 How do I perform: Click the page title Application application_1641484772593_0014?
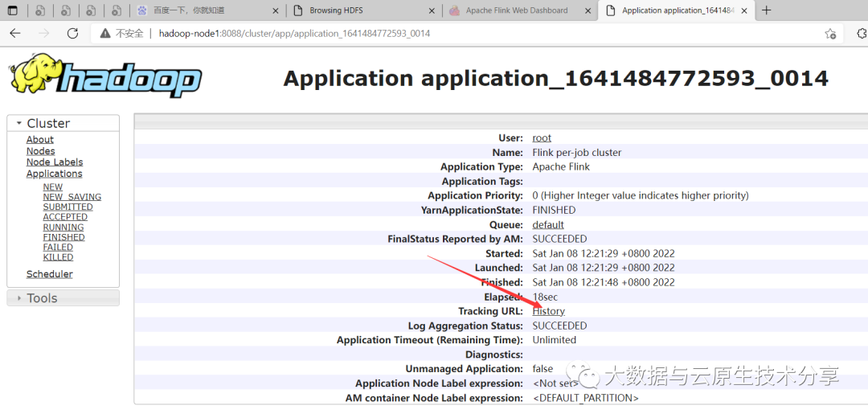click(x=556, y=79)
